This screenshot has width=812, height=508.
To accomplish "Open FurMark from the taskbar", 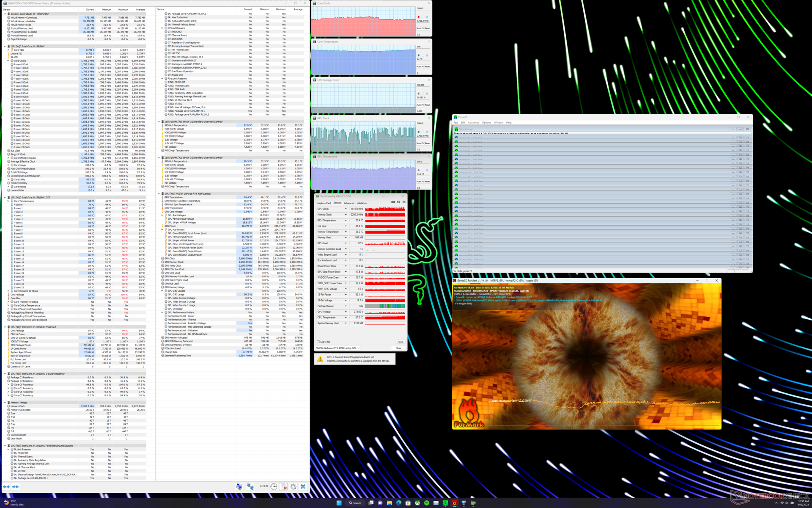I will [454, 503].
